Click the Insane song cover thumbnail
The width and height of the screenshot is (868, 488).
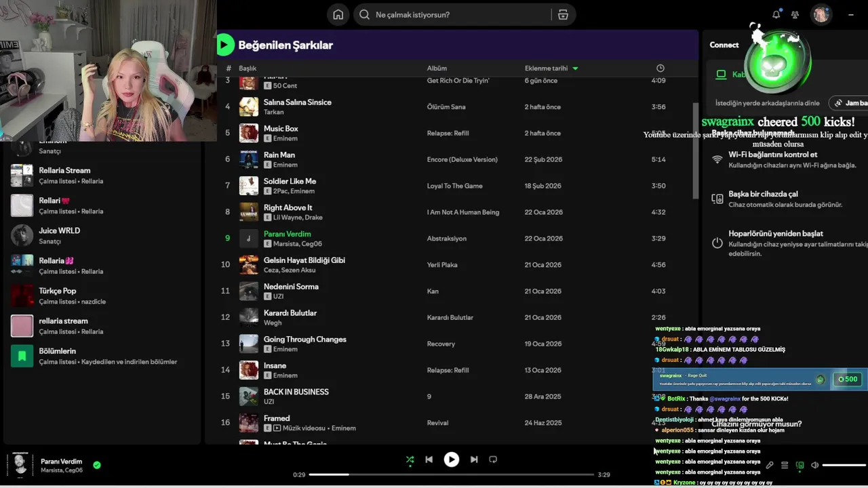(x=249, y=370)
